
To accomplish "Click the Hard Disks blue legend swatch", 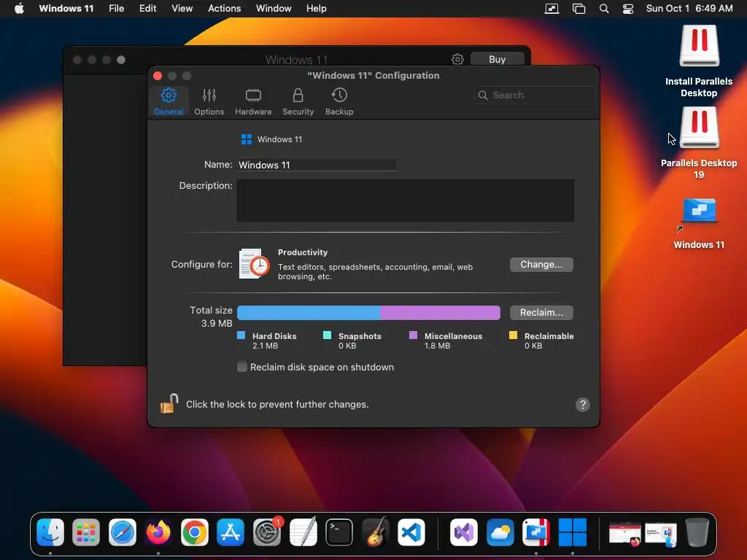I will (x=241, y=335).
